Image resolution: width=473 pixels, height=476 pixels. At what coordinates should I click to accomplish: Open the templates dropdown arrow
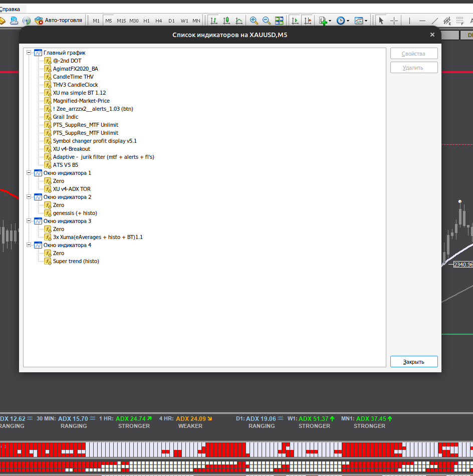(366, 21)
